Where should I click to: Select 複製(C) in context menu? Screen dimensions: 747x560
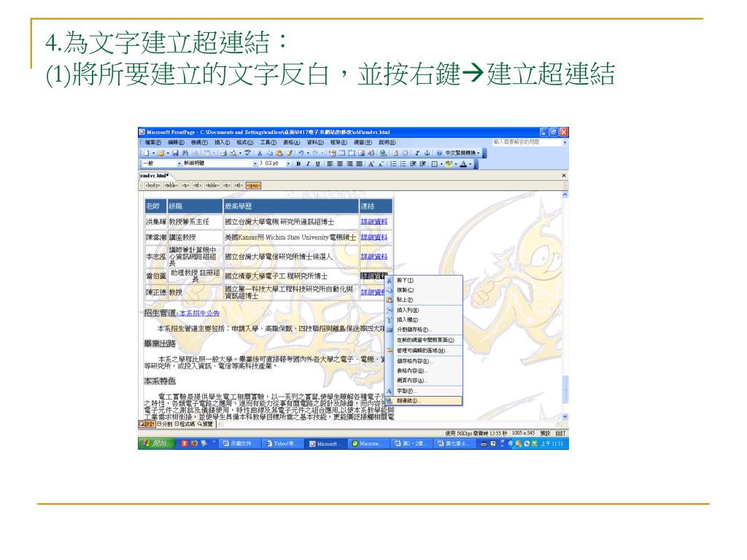click(424, 290)
